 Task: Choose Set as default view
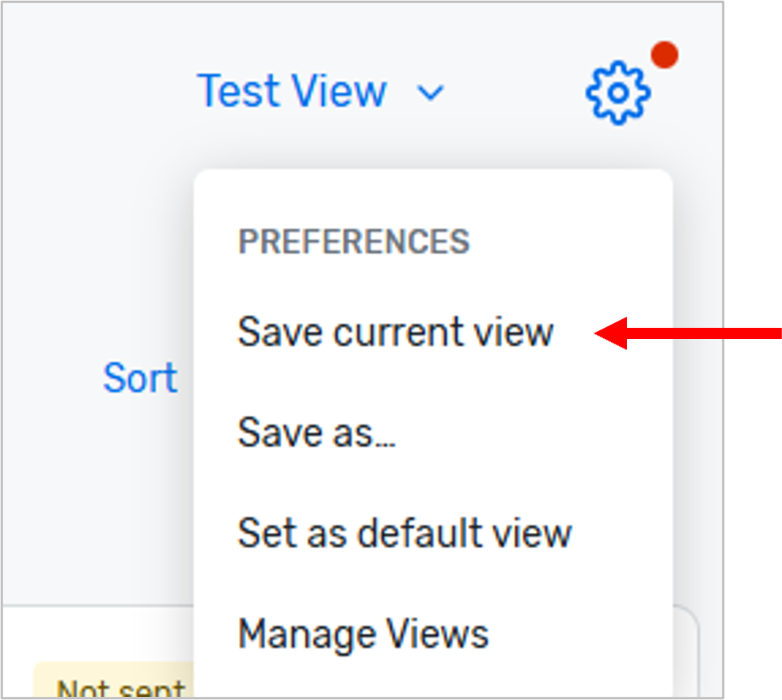coord(404,533)
